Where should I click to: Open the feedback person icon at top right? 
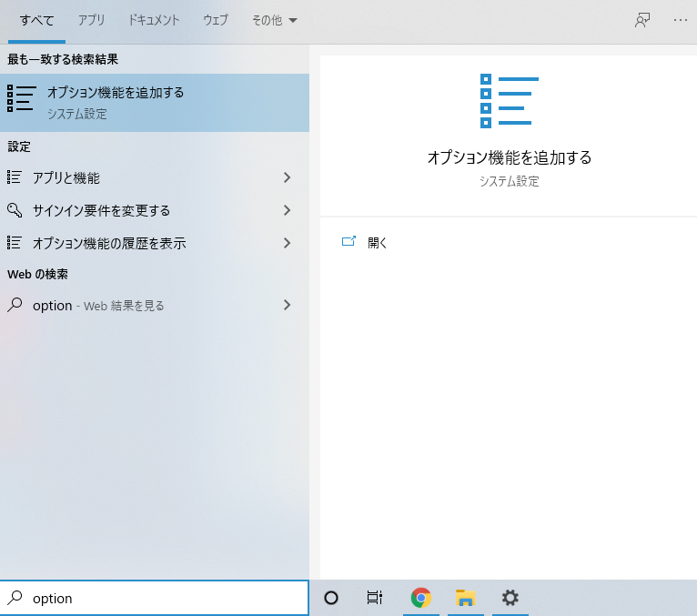(x=642, y=20)
